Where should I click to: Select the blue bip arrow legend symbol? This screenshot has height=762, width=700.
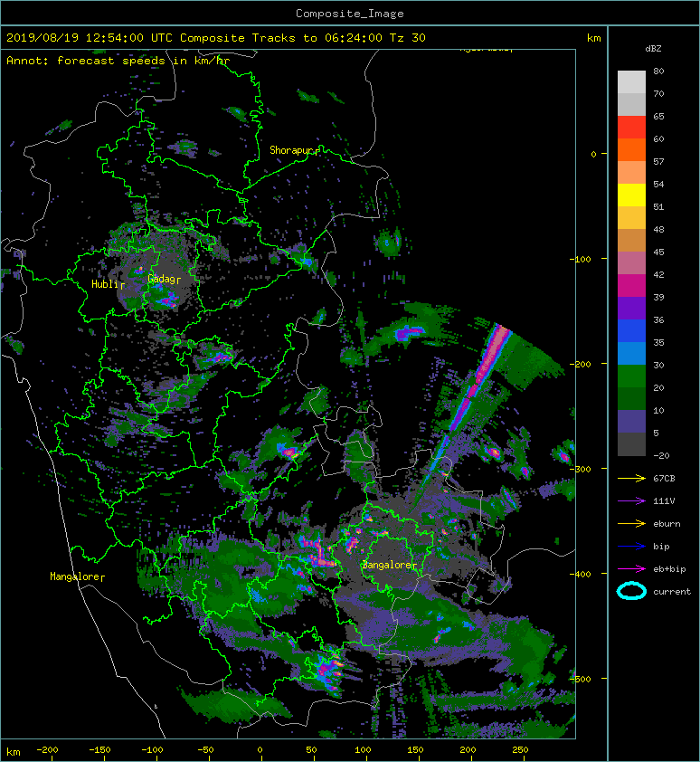click(x=631, y=547)
